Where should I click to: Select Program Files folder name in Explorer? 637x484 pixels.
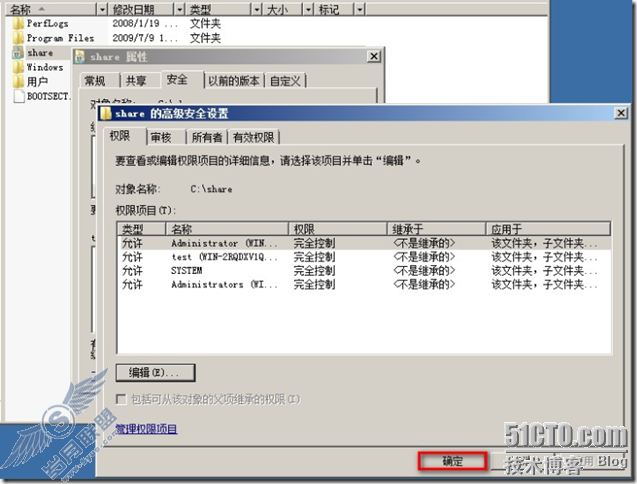61,38
